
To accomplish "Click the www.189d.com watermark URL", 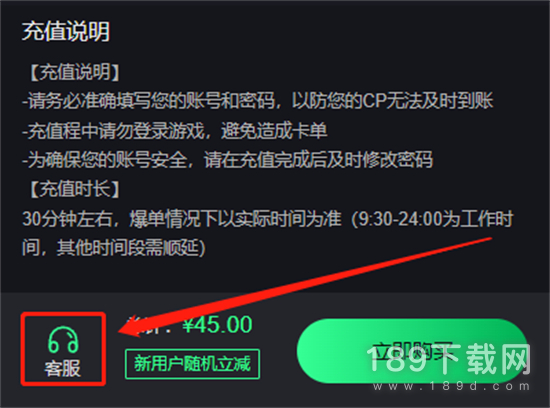I will coord(451,386).
